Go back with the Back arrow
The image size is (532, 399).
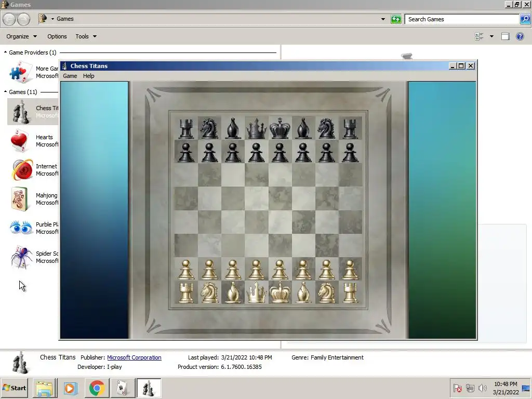tap(9, 19)
